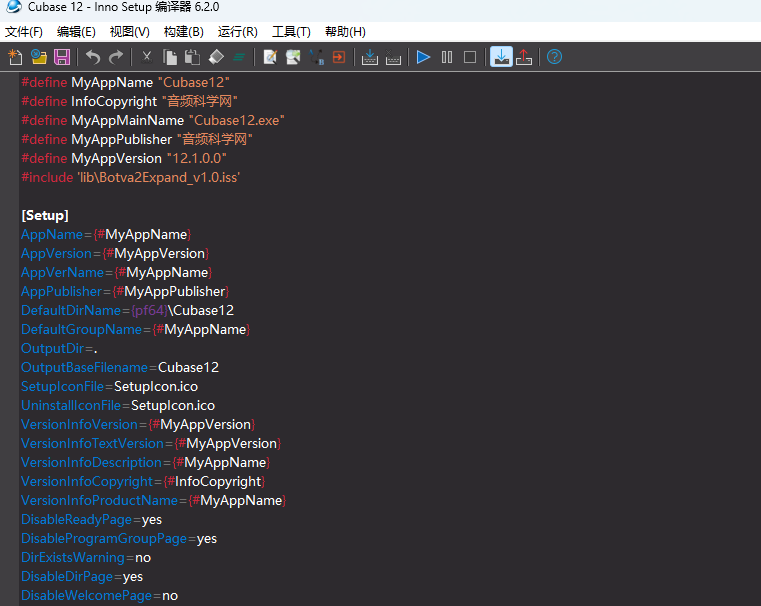Image resolution: width=761 pixels, height=606 pixels.
Task: Click the DisableProgramGroupPage=yes line
Action: pyautogui.click(x=119, y=539)
